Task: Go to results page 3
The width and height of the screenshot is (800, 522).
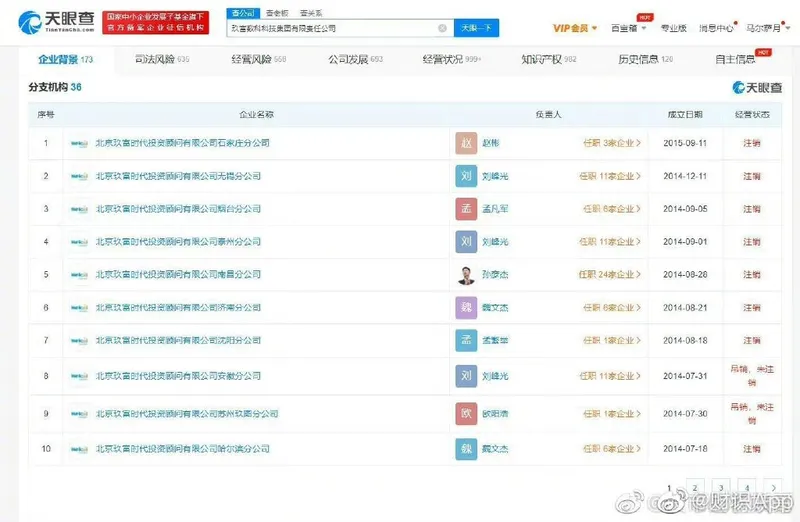Action: 721,488
